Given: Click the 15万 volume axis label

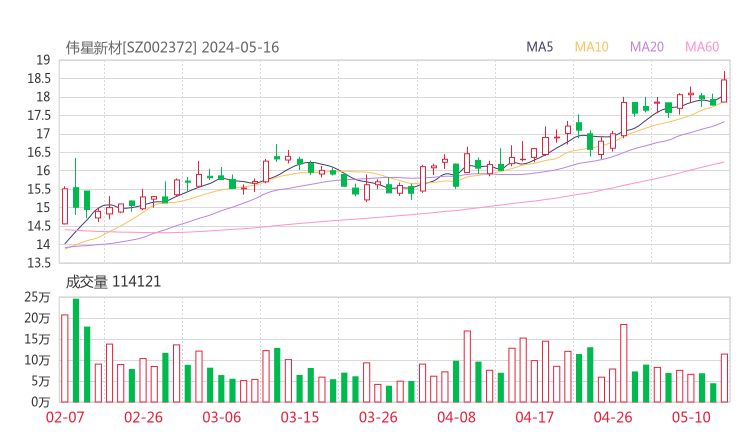Looking at the screenshot, I should [x=37, y=339].
